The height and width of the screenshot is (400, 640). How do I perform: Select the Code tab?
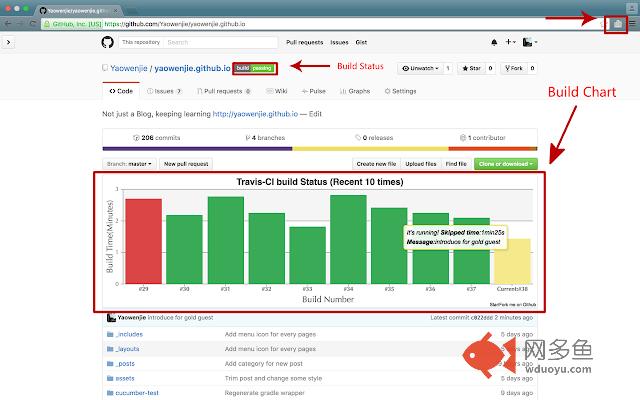coord(121,91)
